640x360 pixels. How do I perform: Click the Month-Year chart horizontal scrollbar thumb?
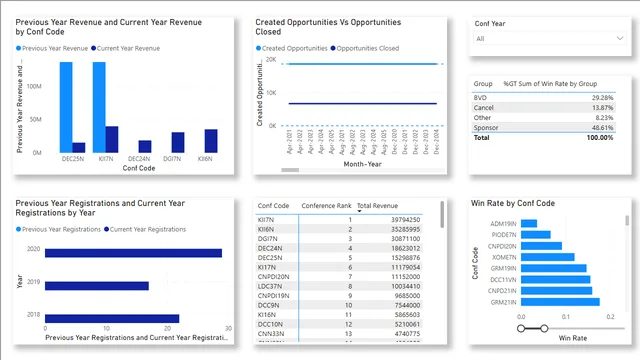[290, 170]
